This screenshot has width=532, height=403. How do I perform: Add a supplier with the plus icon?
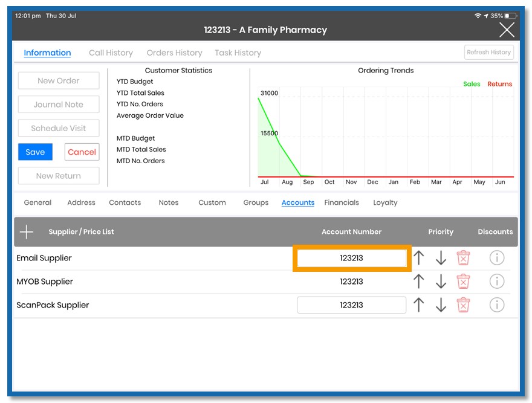(27, 231)
